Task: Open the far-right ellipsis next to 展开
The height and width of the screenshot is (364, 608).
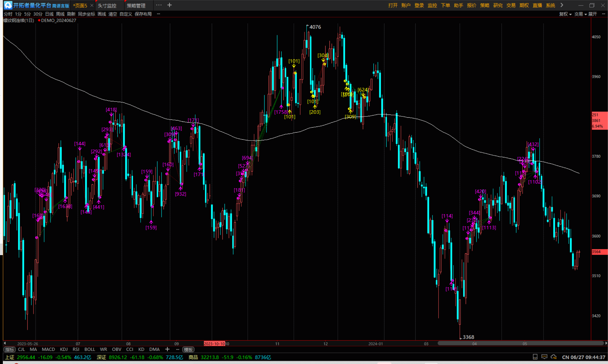Action: click(604, 14)
